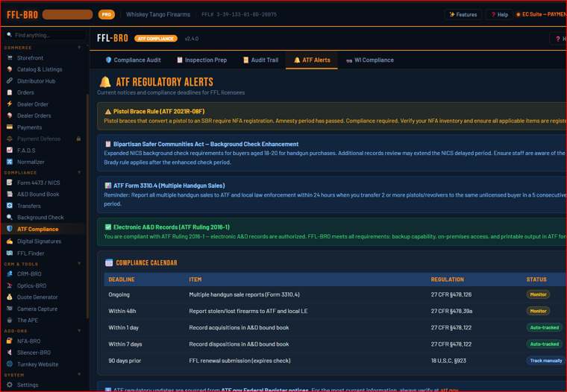Click the ATF COMPLIANCE badge

pyautogui.click(x=156, y=39)
